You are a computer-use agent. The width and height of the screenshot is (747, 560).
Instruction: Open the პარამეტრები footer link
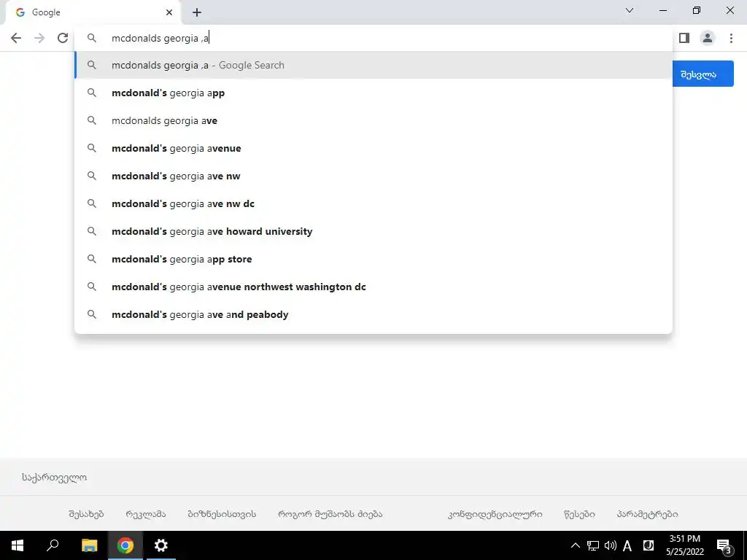648,514
